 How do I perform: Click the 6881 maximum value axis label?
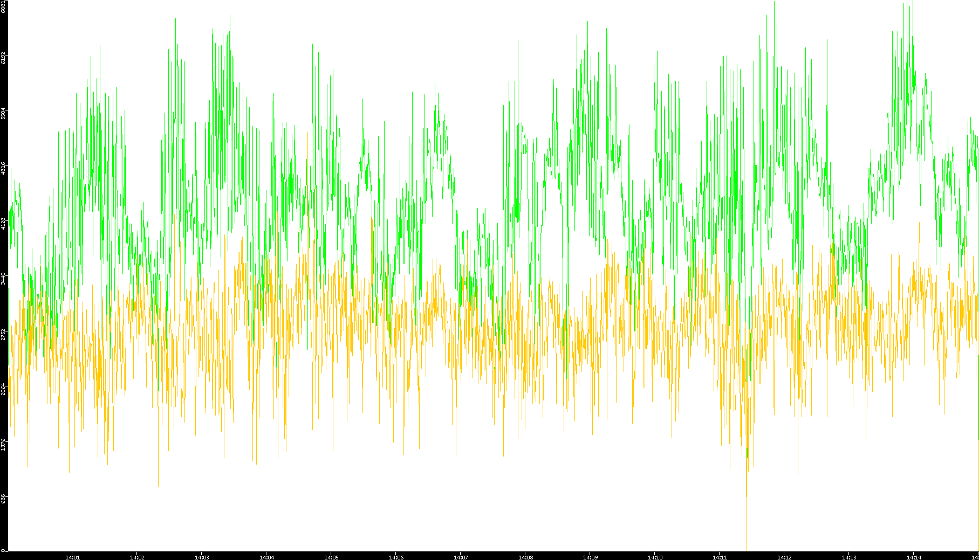3,6
